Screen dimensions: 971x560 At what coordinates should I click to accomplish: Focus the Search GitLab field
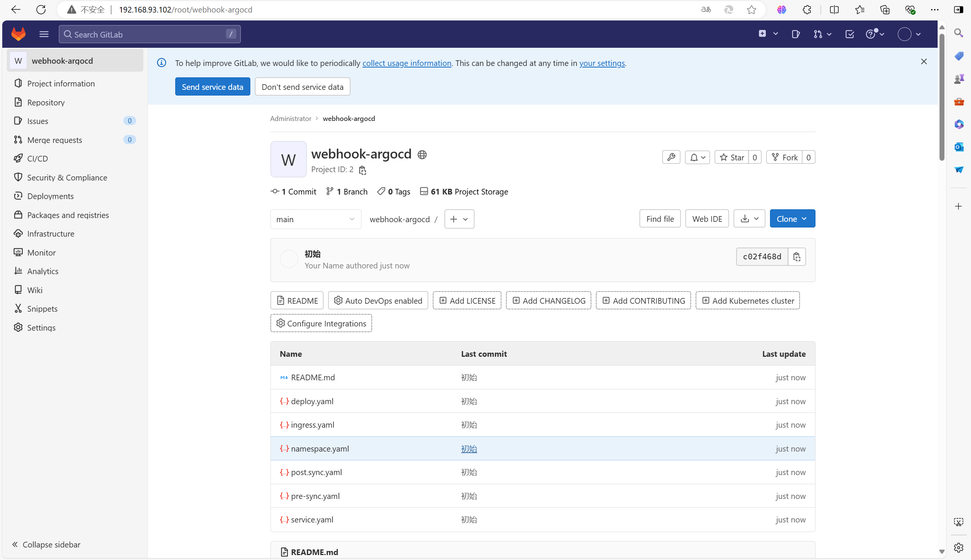[150, 34]
